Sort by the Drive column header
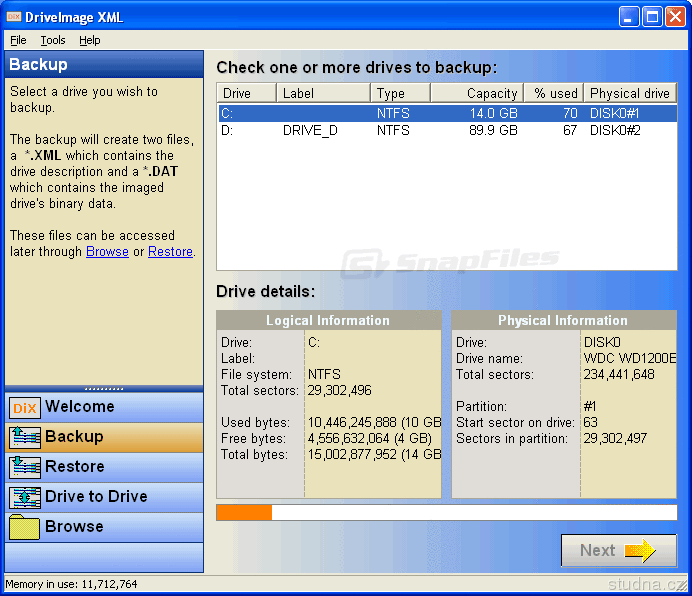 [x=247, y=93]
